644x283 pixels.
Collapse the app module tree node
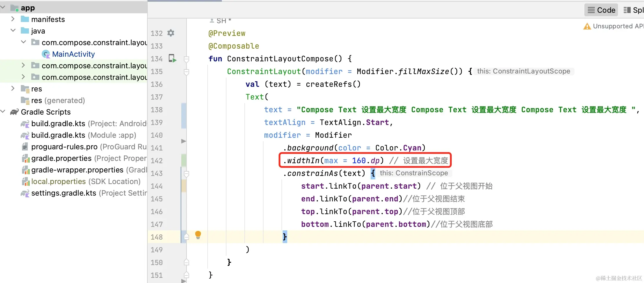tap(3, 7)
